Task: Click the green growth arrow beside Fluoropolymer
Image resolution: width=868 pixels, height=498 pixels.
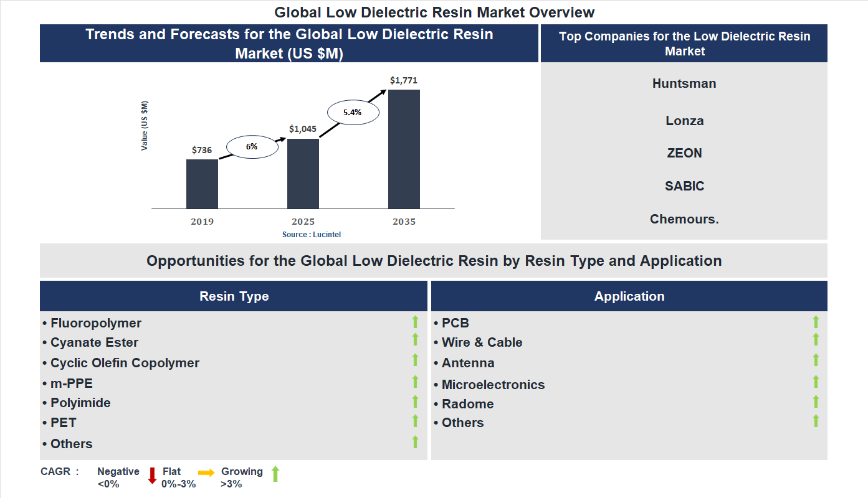Action: tap(415, 322)
